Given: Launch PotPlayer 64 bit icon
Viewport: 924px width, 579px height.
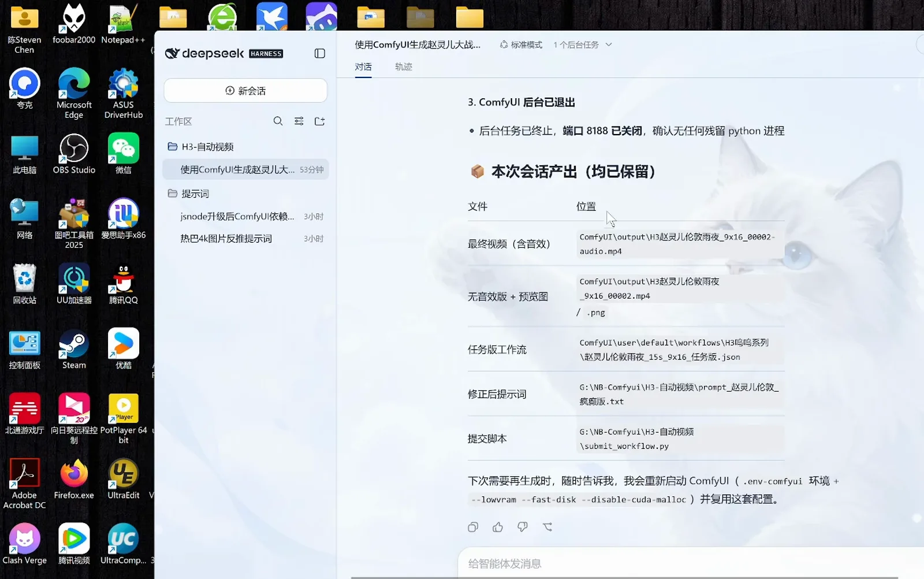Looking at the screenshot, I should coord(123,419).
